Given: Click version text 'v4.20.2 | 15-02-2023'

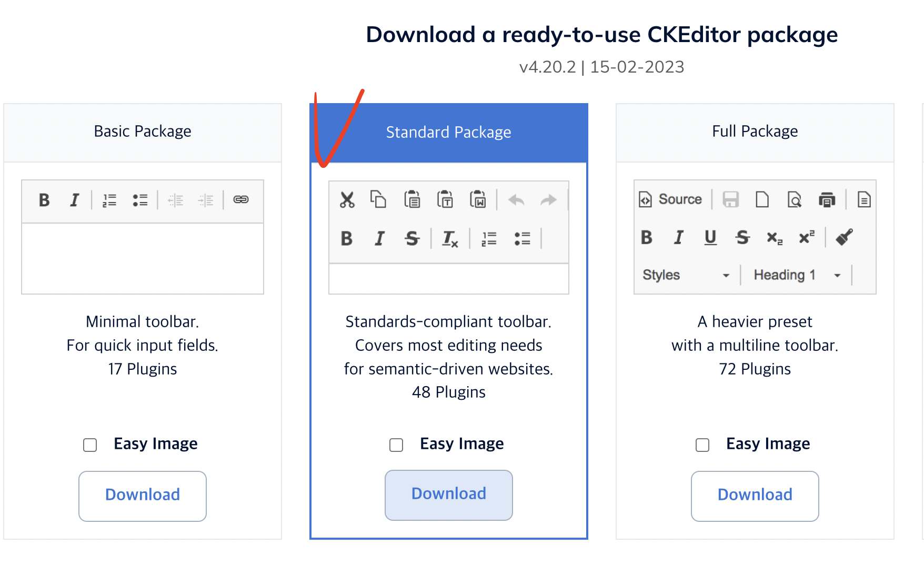Looking at the screenshot, I should 601,67.
